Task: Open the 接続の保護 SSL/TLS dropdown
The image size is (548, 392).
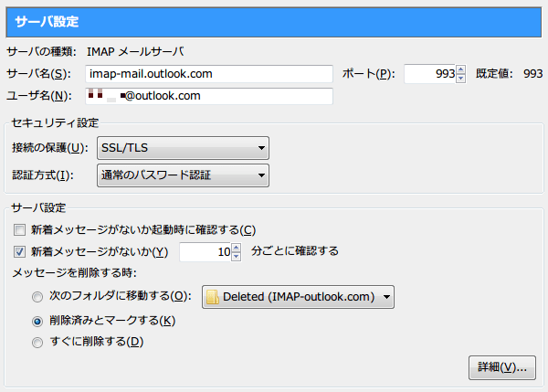Action: [x=182, y=148]
